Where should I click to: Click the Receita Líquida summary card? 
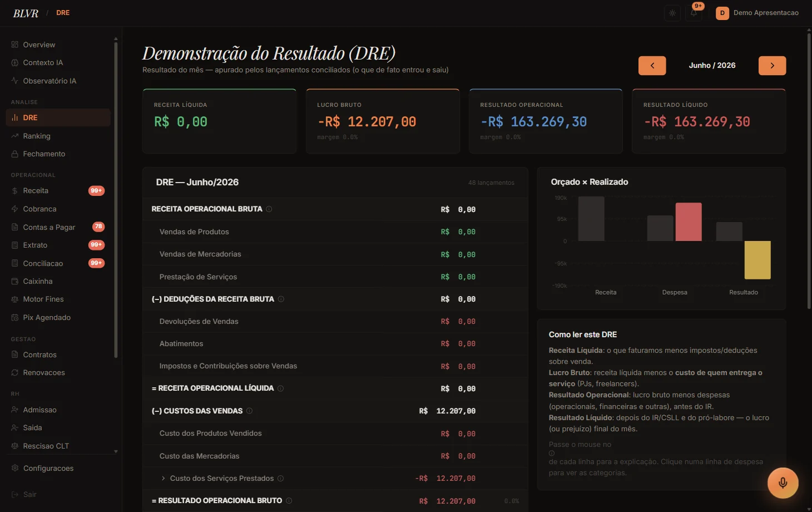point(219,121)
